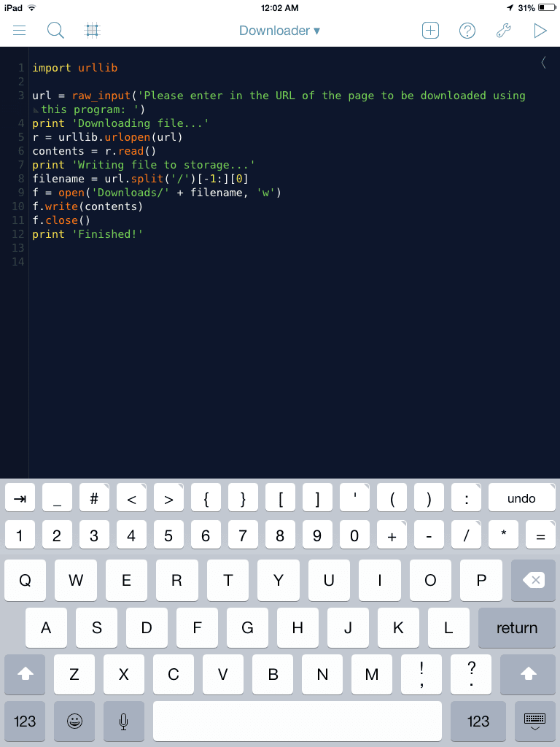Tap the closing square bracket key
Image resolution: width=560 pixels, height=747 pixels.
pyautogui.click(x=318, y=498)
